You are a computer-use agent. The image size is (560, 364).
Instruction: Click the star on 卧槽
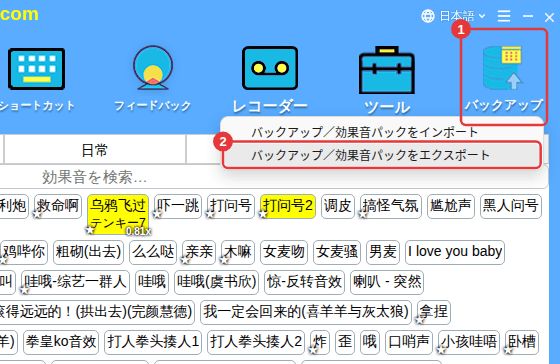509,350
